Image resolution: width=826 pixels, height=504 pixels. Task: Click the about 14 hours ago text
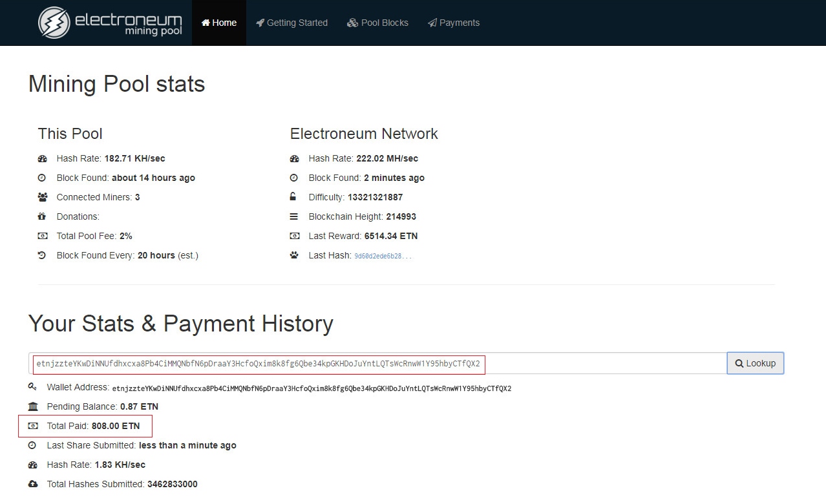pyautogui.click(x=153, y=178)
